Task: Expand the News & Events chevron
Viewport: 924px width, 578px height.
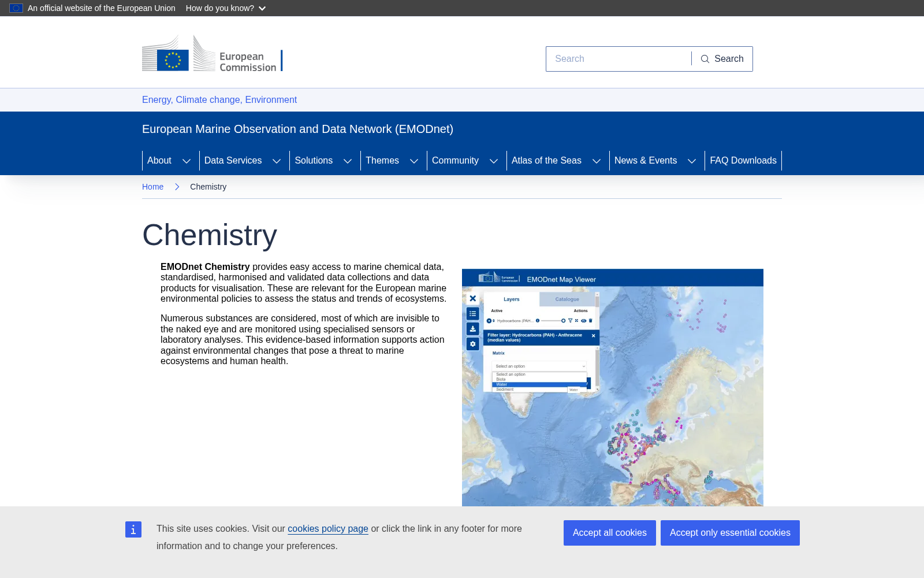Action: point(692,161)
